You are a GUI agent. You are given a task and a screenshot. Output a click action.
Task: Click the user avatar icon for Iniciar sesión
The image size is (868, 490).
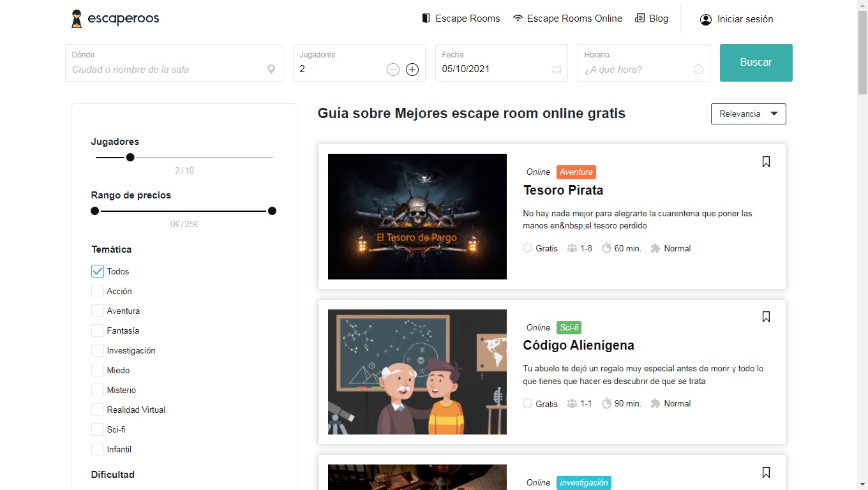click(706, 19)
